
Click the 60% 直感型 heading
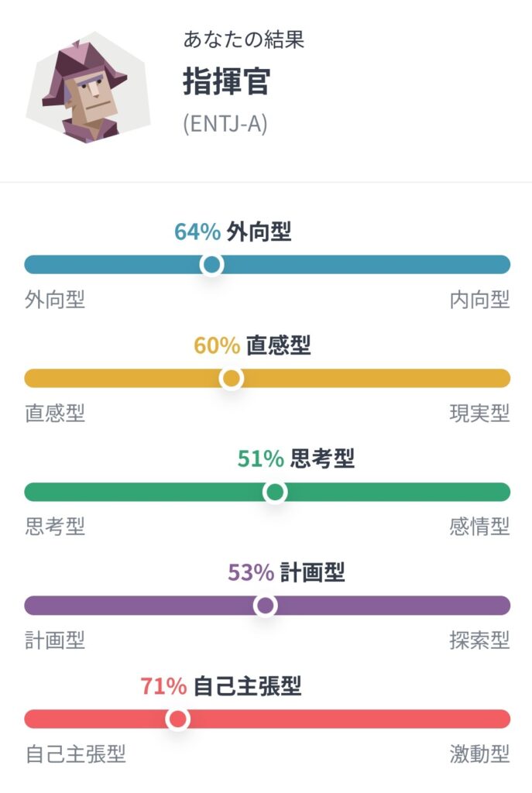coord(252,345)
